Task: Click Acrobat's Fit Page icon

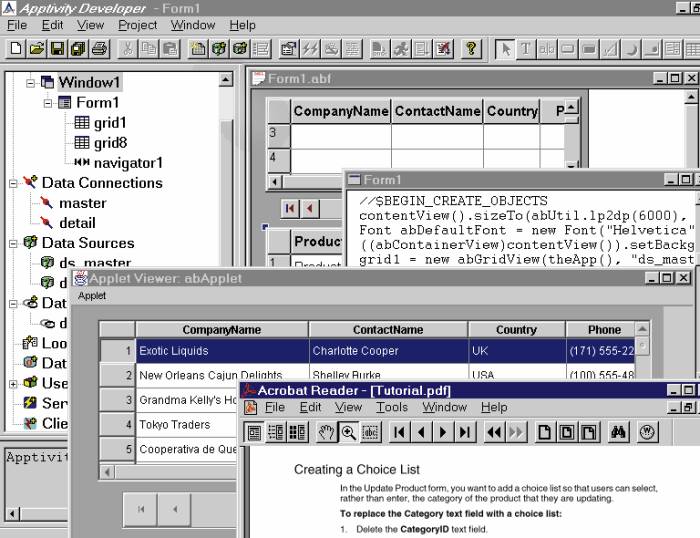Action: [567, 432]
